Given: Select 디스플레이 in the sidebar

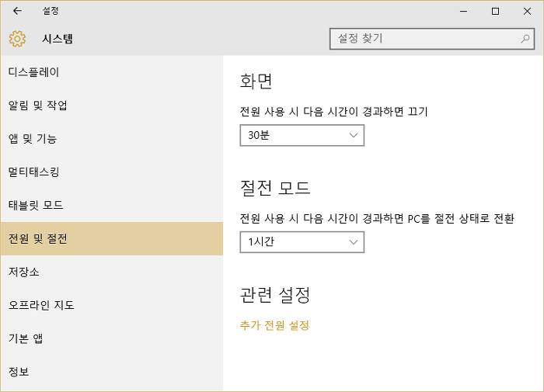Looking at the screenshot, I should pos(112,72).
